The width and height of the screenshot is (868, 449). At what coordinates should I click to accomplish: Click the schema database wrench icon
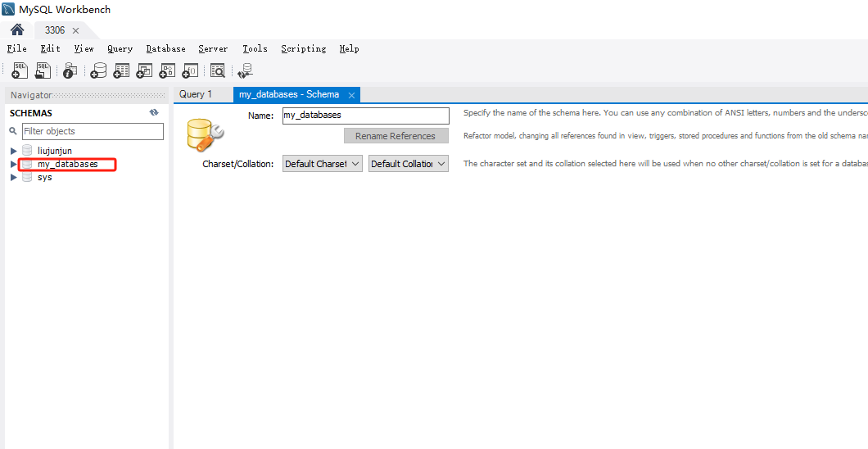pyautogui.click(x=204, y=134)
